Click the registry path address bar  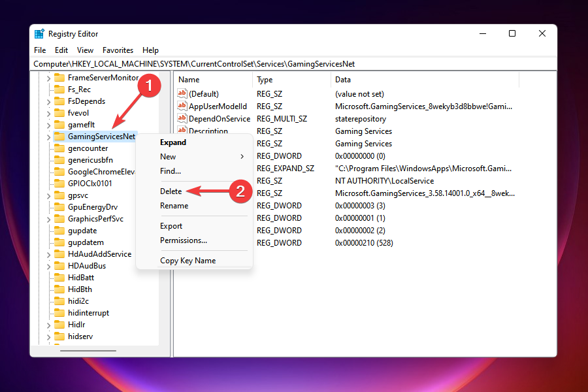pos(293,64)
